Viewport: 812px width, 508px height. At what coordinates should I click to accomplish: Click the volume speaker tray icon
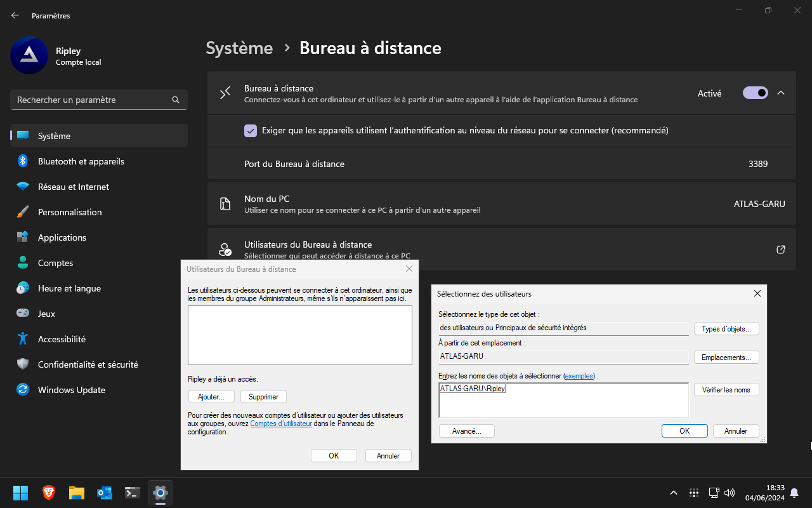point(730,493)
